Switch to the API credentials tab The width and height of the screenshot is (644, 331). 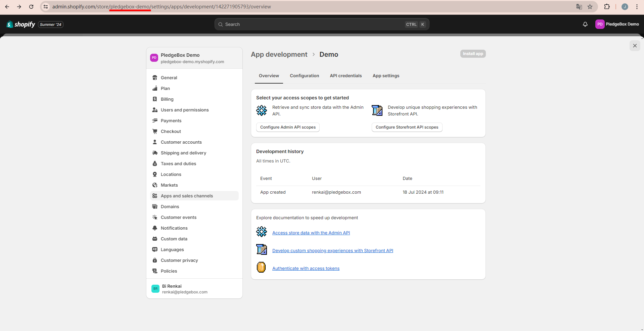[x=346, y=76]
